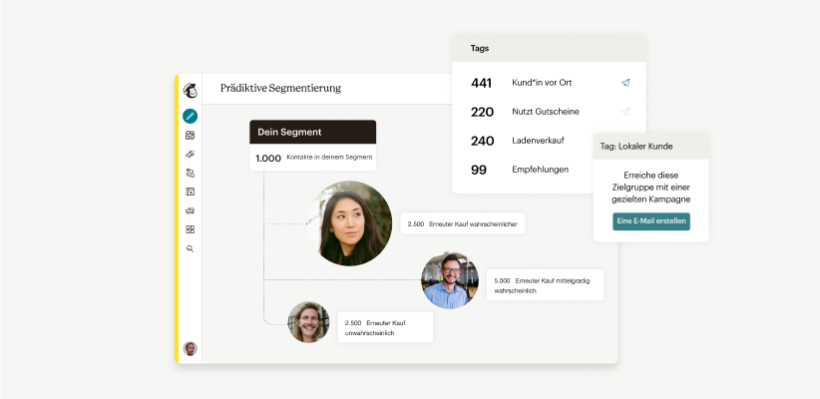Open the Campaigns megaphone icon

click(x=190, y=154)
